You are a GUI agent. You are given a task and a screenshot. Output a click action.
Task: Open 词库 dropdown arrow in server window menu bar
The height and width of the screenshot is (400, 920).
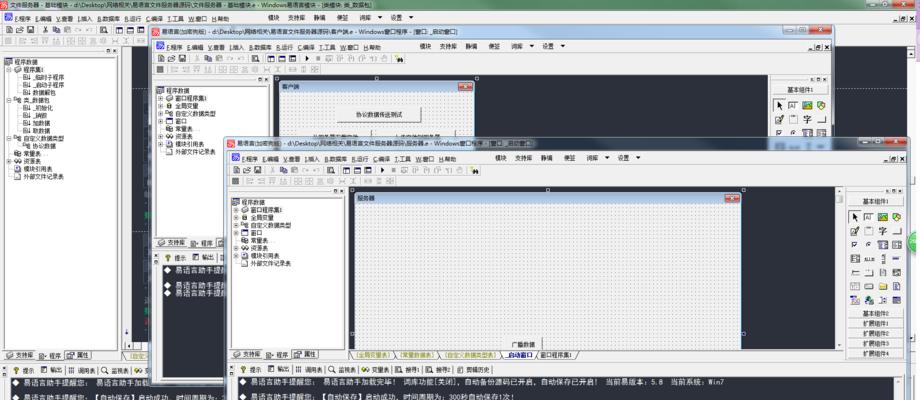(607, 158)
